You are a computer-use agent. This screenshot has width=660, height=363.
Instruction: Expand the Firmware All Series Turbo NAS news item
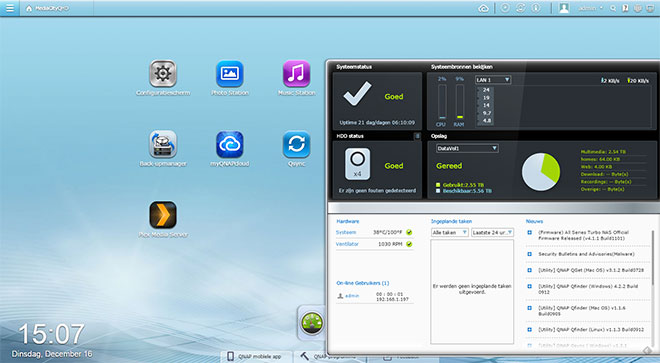(530, 232)
